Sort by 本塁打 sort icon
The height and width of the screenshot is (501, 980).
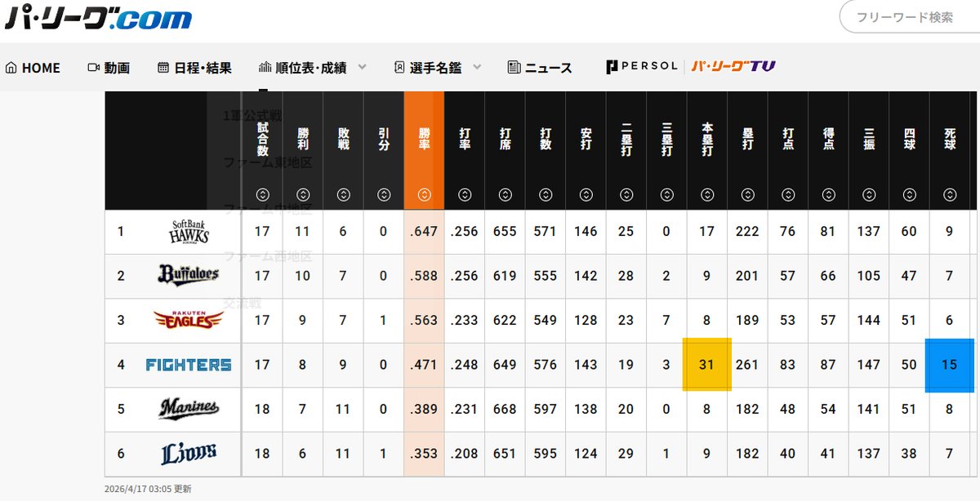[x=707, y=195]
